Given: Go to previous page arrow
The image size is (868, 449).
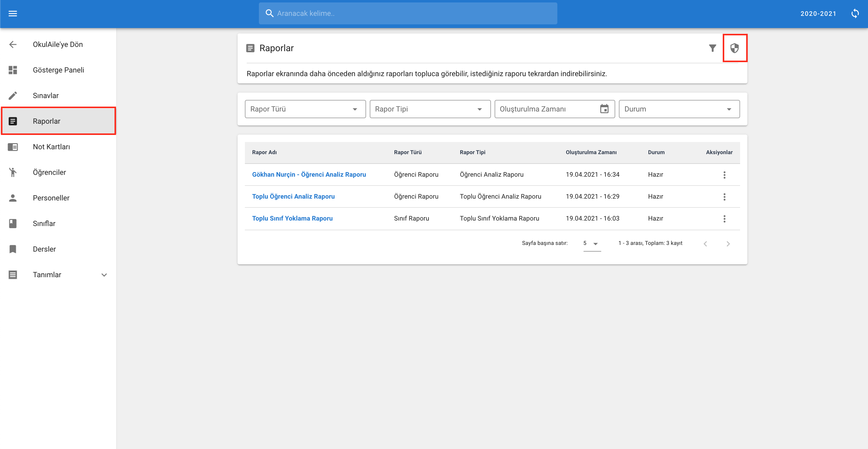Looking at the screenshot, I should [705, 243].
